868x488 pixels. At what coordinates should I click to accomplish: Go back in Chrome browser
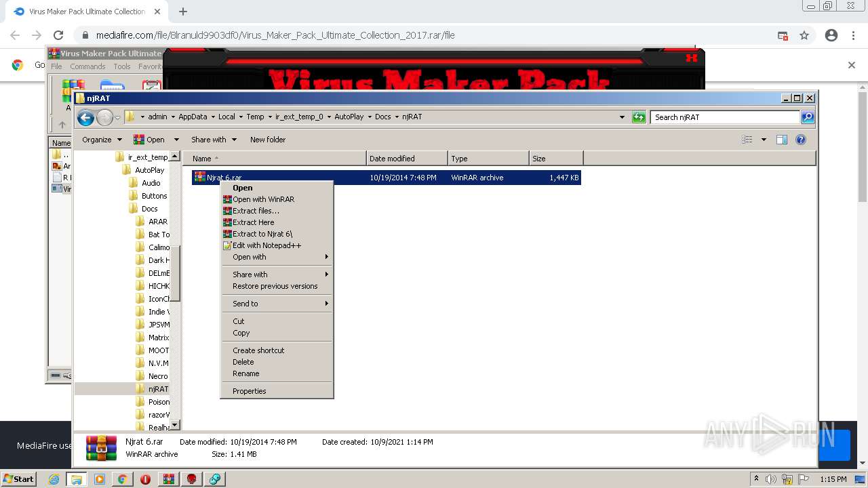(15, 35)
